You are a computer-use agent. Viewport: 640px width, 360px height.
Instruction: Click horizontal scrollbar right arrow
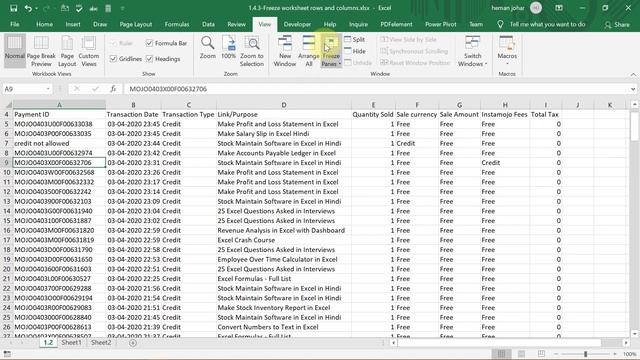click(626, 343)
